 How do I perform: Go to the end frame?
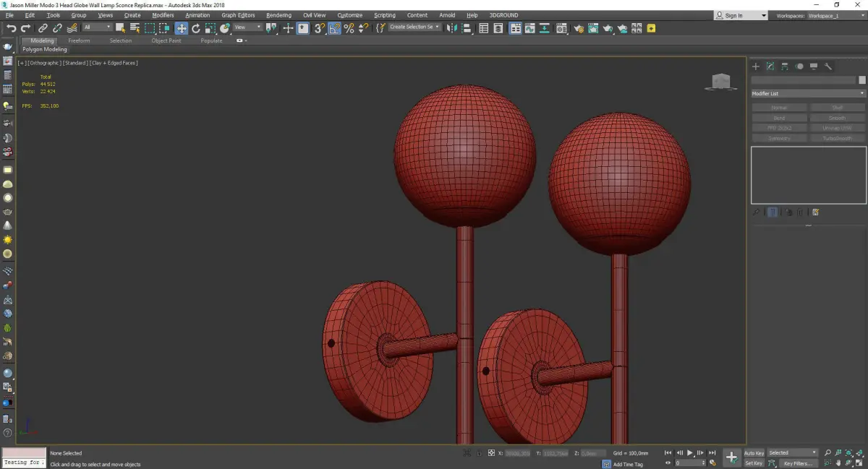712,452
